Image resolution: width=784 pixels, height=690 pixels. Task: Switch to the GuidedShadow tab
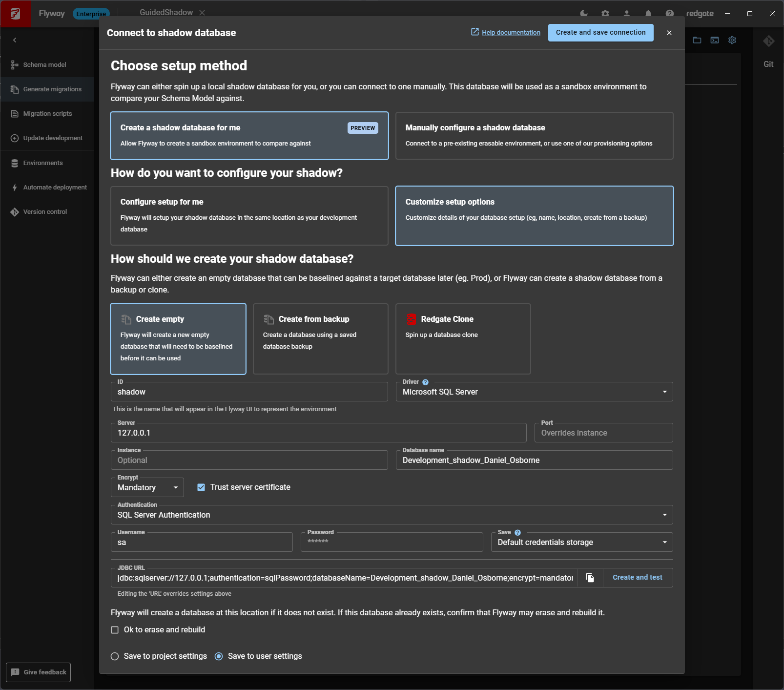point(166,12)
